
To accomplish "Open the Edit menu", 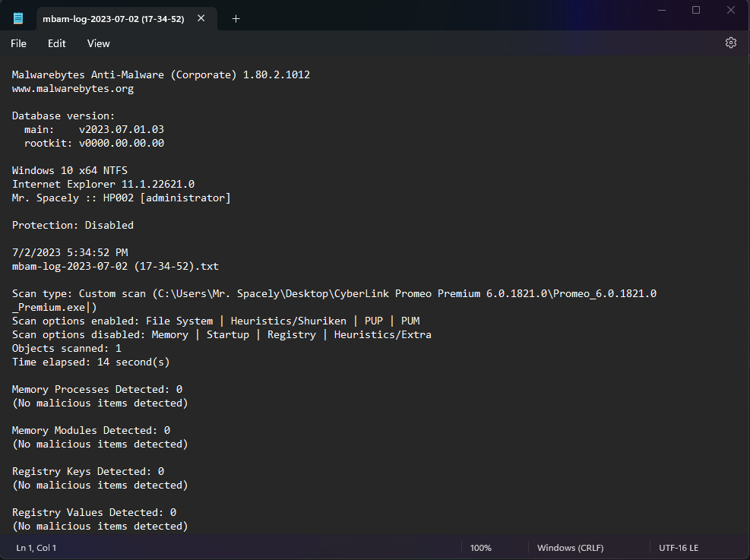I will click(56, 43).
